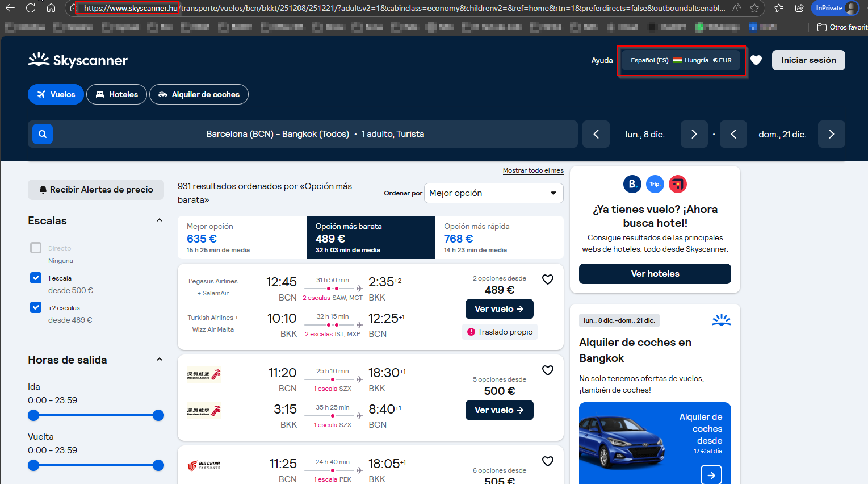
Task: Click the Traslado propio warning badge
Action: [x=500, y=332]
